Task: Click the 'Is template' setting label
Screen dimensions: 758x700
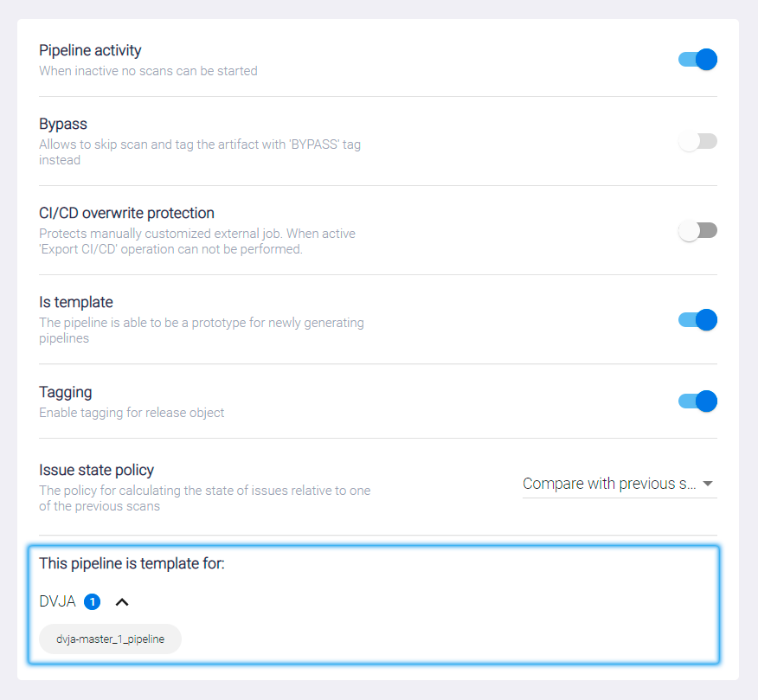Action: coord(76,302)
